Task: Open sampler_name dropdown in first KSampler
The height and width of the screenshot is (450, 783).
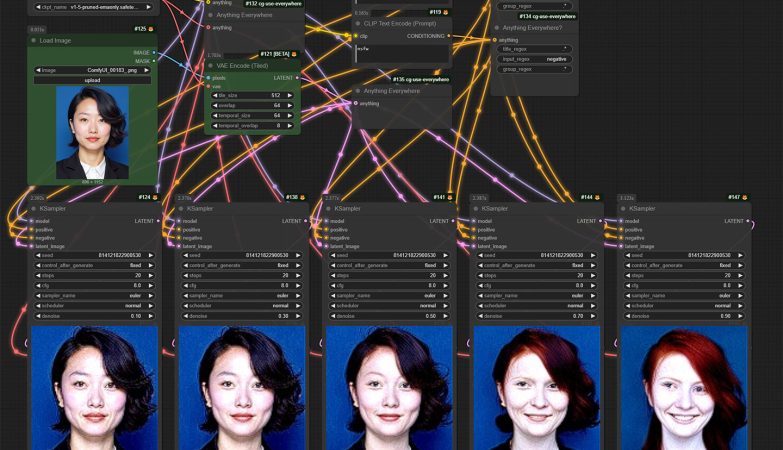Action: [93, 295]
